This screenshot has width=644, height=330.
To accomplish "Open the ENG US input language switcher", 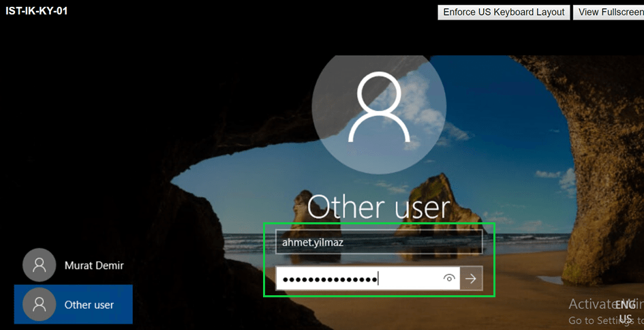I will (625, 312).
